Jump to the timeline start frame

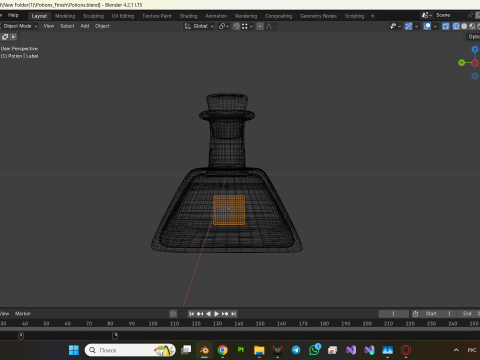point(191,314)
